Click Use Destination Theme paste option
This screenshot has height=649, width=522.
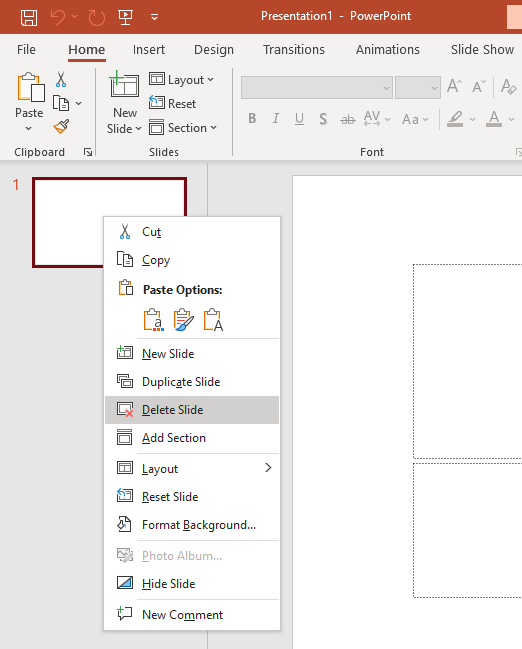pyautogui.click(x=154, y=320)
